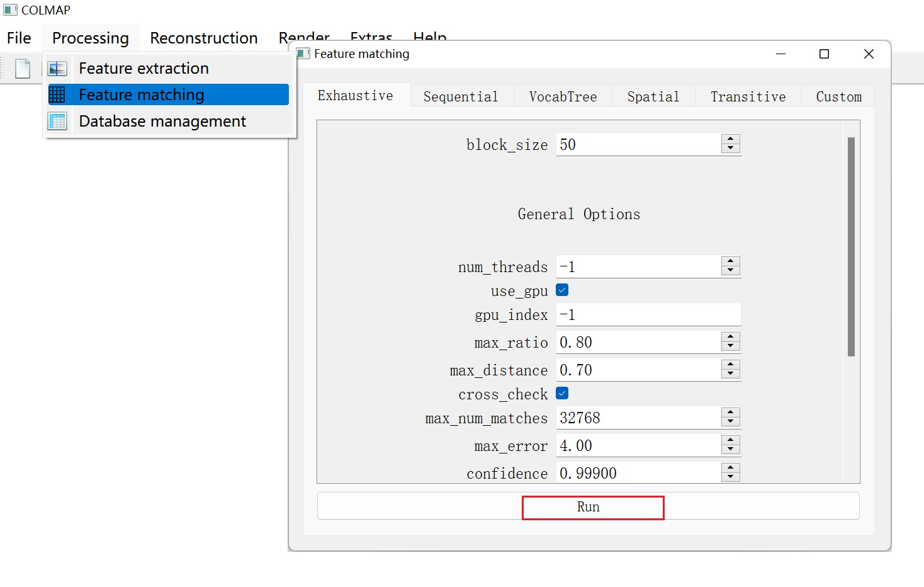Increase num_threads with the up arrow
Image resolution: width=924 pixels, height=587 pixels.
coord(731,261)
